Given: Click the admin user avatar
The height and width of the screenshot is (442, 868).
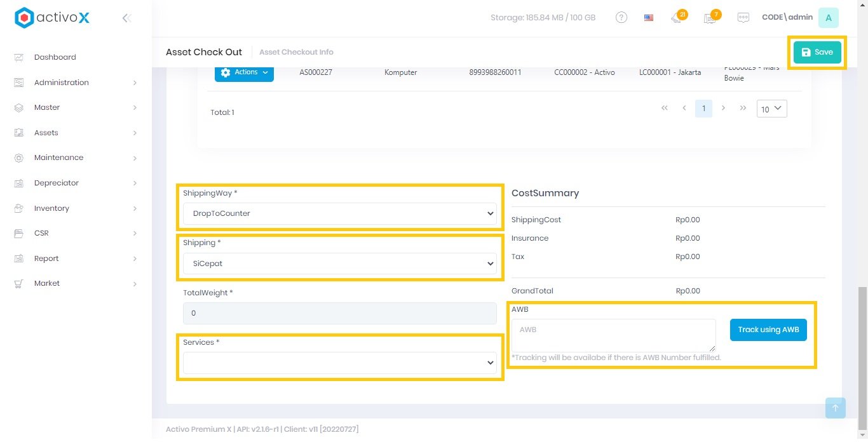Looking at the screenshot, I should click(828, 18).
